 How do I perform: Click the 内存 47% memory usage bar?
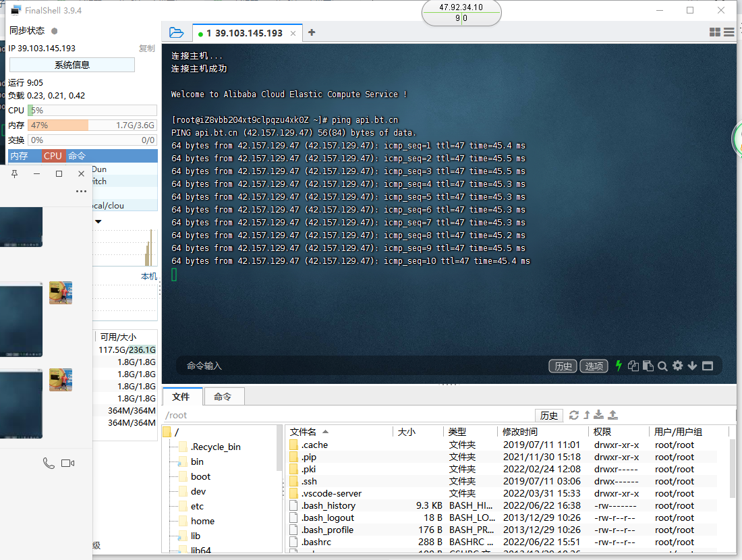click(92, 125)
